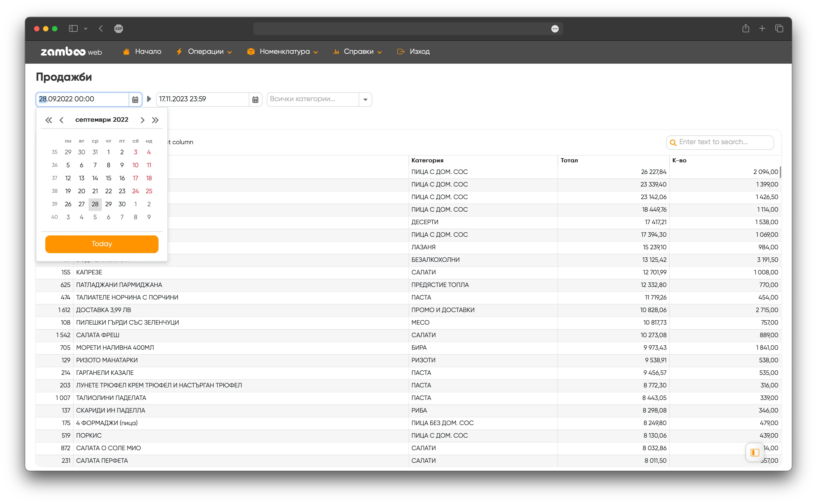Open the start date calendar icon
The image size is (817, 504).
pyautogui.click(x=135, y=99)
